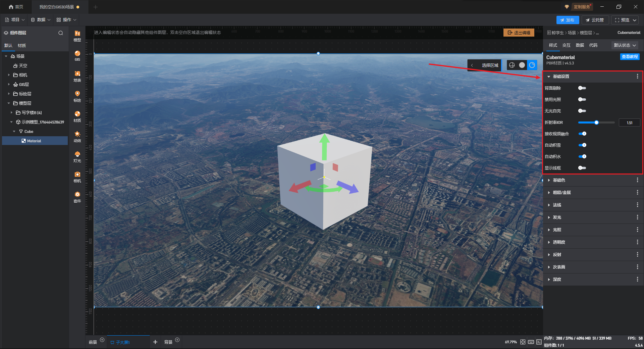The width and height of the screenshot is (644, 349).
Task: Select the Cube tree item
Action: pyautogui.click(x=29, y=132)
